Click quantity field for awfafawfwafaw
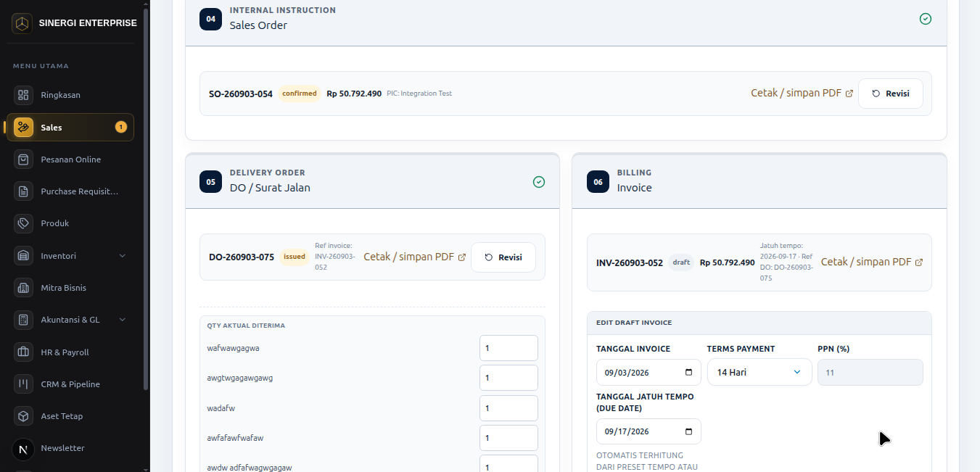 pos(508,438)
